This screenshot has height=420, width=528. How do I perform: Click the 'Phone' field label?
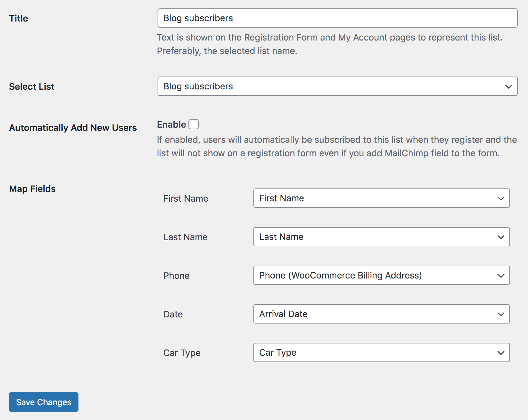tap(176, 276)
